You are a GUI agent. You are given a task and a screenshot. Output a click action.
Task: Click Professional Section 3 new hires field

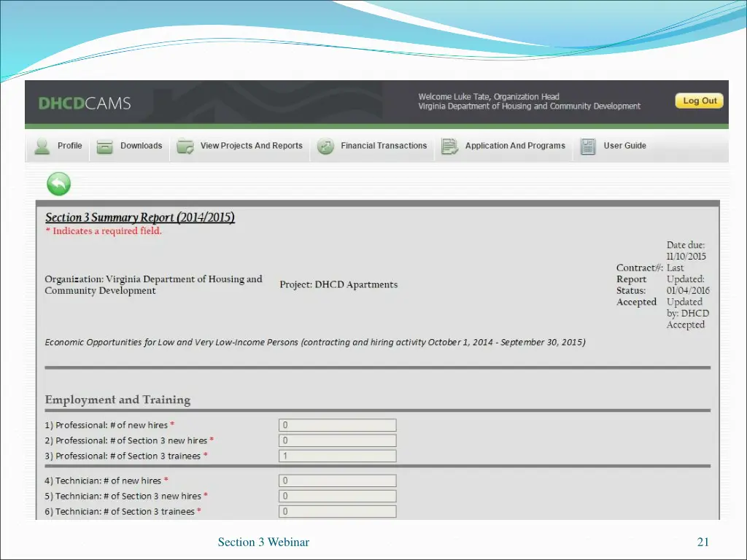click(337, 440)
